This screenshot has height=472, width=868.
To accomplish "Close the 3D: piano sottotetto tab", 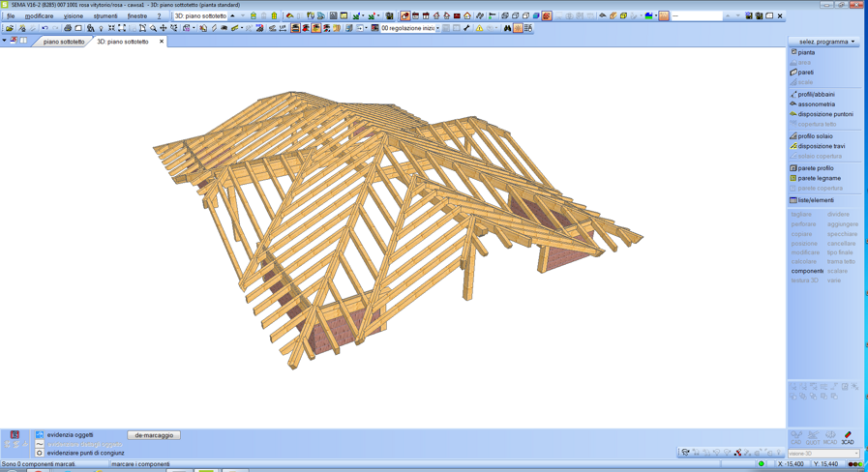I will point(162,42).
